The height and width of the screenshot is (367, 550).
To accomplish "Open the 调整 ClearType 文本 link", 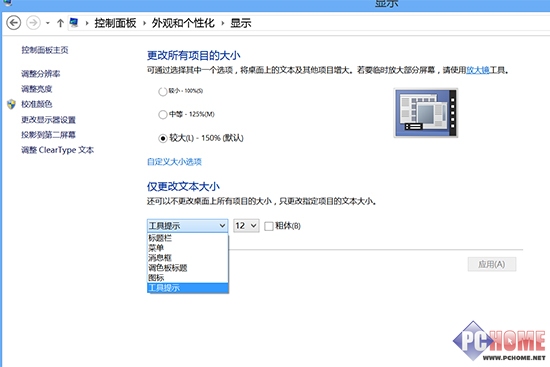I will tap(58, 150).
